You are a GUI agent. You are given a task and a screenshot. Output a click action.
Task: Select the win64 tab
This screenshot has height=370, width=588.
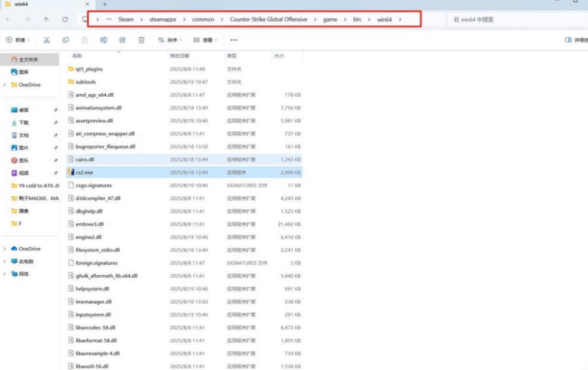(x=47, y=4)
